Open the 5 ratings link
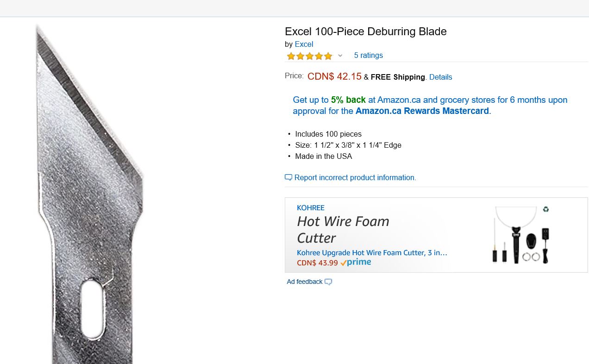Screen dimensions: 589x364 (x=368, y=55)
